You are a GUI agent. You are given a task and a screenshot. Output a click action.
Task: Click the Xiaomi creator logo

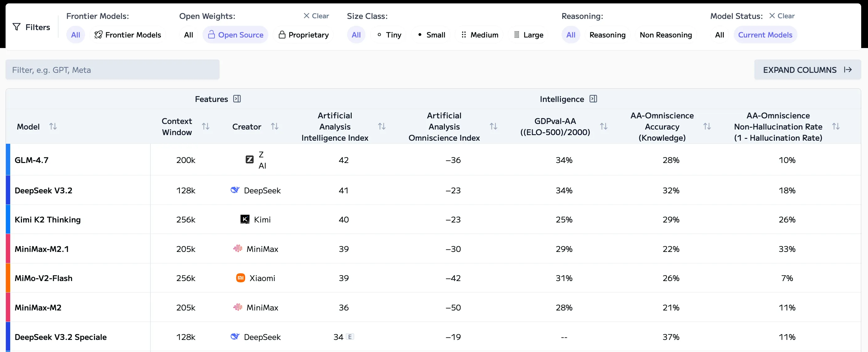pos(241,278)
